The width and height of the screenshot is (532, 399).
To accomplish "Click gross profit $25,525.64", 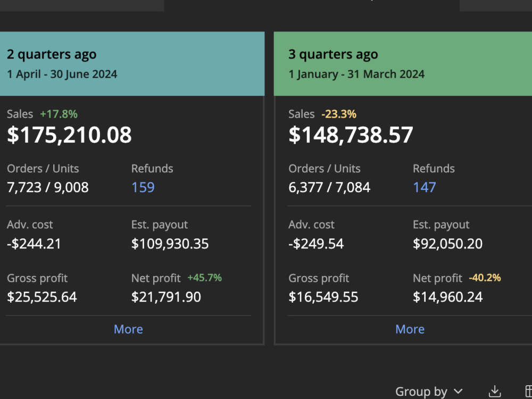I will [42, 297].
